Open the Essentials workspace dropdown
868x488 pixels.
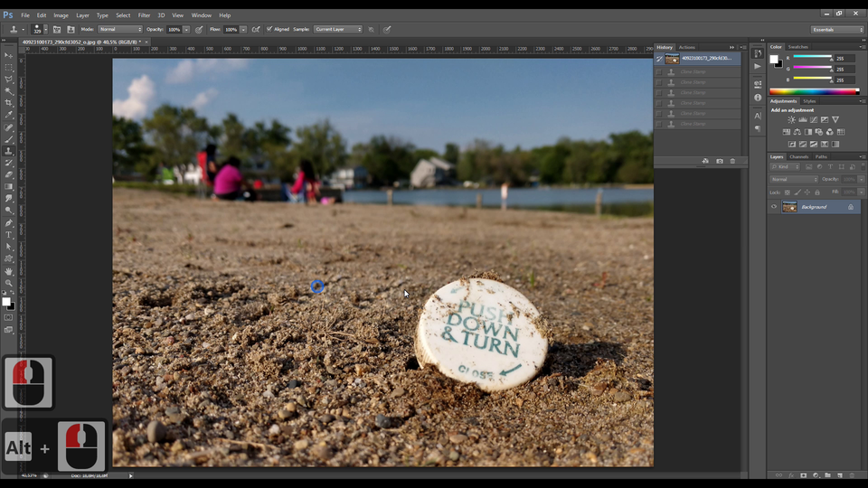(x=837, y=29)
